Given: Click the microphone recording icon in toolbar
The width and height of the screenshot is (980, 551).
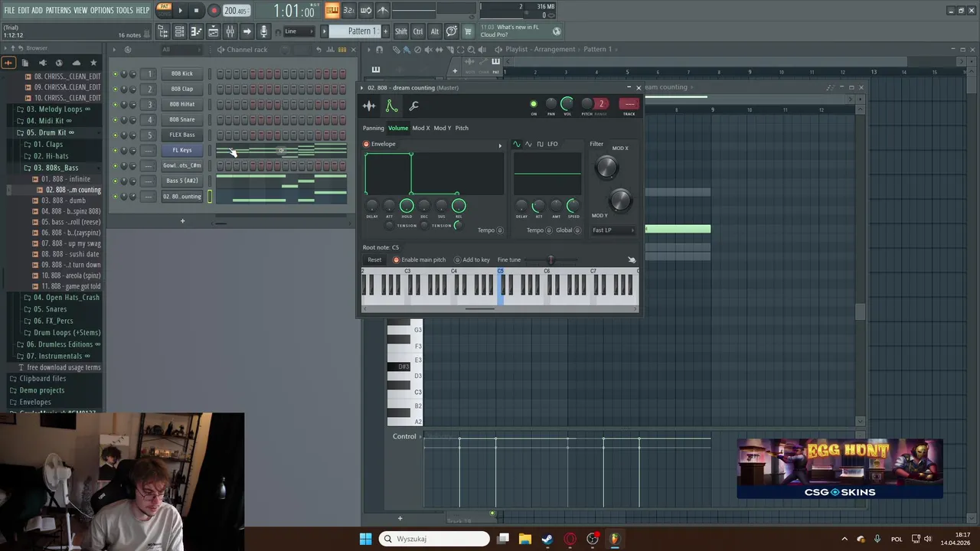Looking at the screenshot, I should (x=263, y=31).
